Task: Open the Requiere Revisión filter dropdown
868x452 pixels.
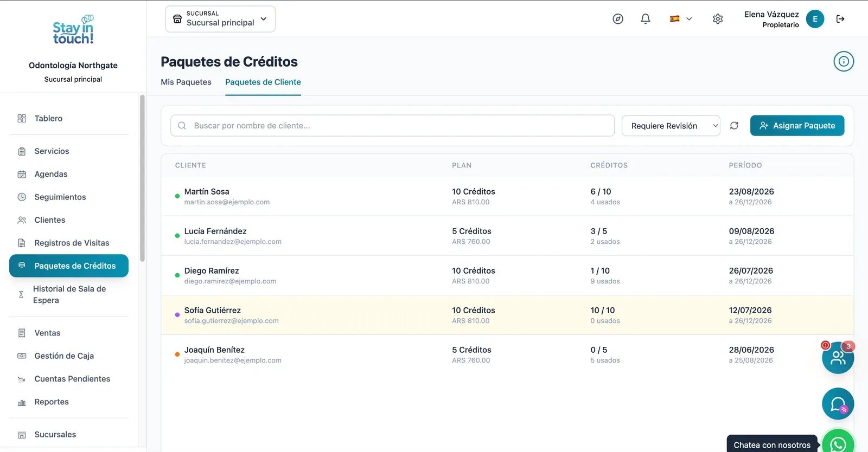Action: click(671, 126)
